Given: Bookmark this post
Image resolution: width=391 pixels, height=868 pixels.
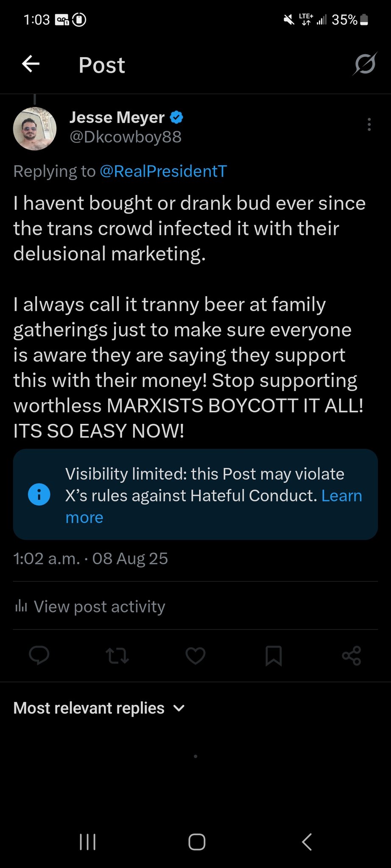Looking at the screenshot, I should coord(274,656).
